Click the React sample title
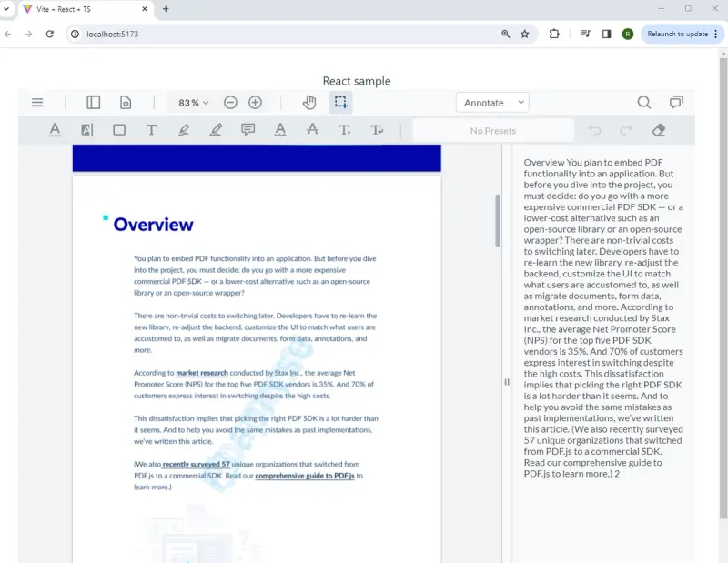The width and height of the screenshot is (728, 563). (x=357, y=81)
